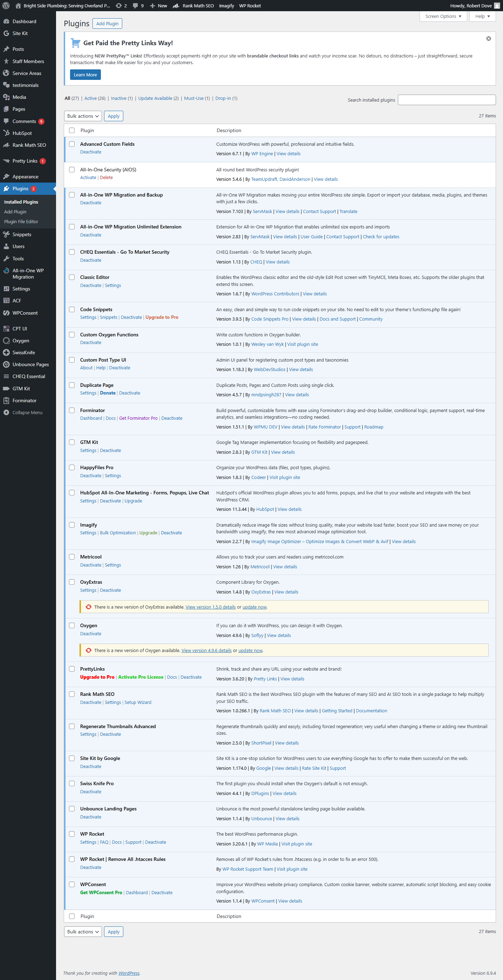Open bottom Bulk actions dropdown
Screen dimensions: 503x980
point(83,932)
